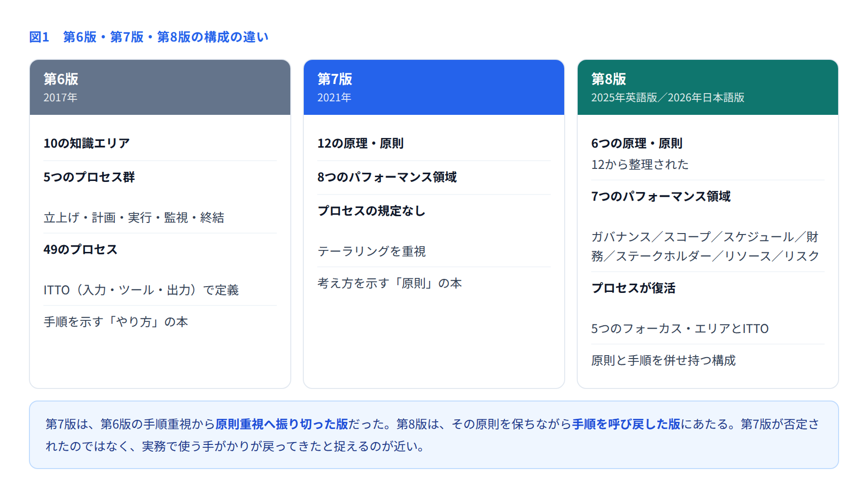
Task: Click the 2021年 year label
Action: [x=334, y=97]
